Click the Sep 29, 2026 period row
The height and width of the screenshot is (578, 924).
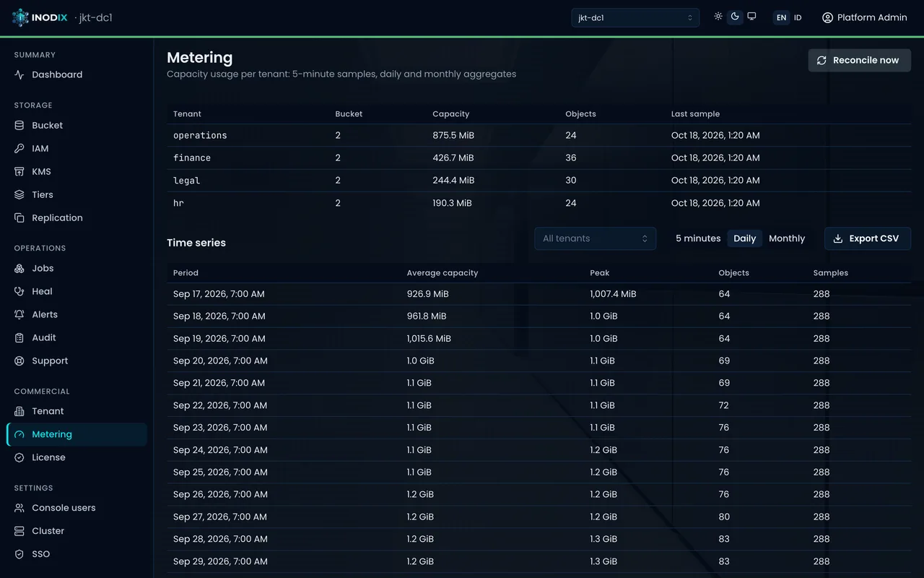pyautogui.click(x=539, y=561)
